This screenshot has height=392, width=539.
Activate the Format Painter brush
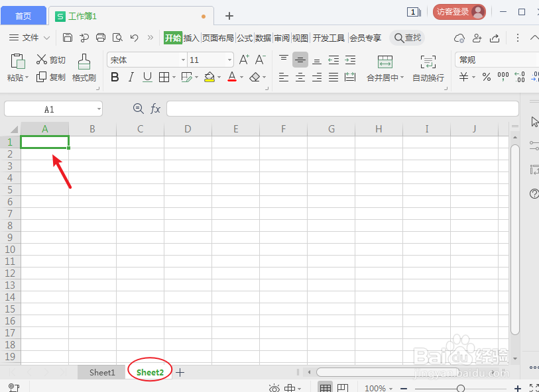[x=84, y=68]
